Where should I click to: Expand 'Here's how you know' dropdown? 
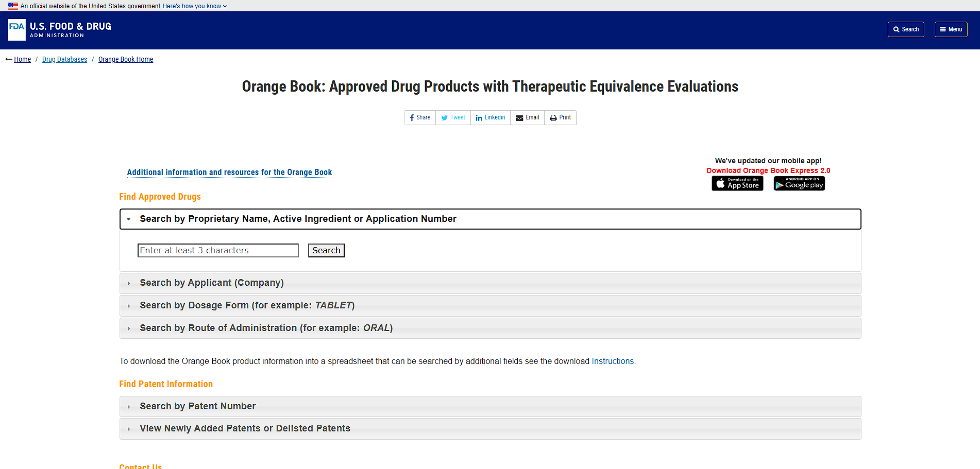(x=194, y=6)
